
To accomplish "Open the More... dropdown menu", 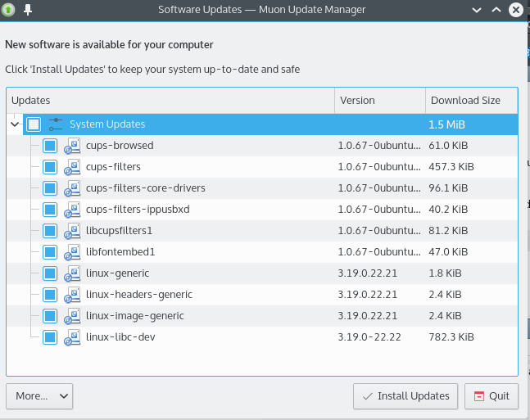I will click(x=39, y=396).
